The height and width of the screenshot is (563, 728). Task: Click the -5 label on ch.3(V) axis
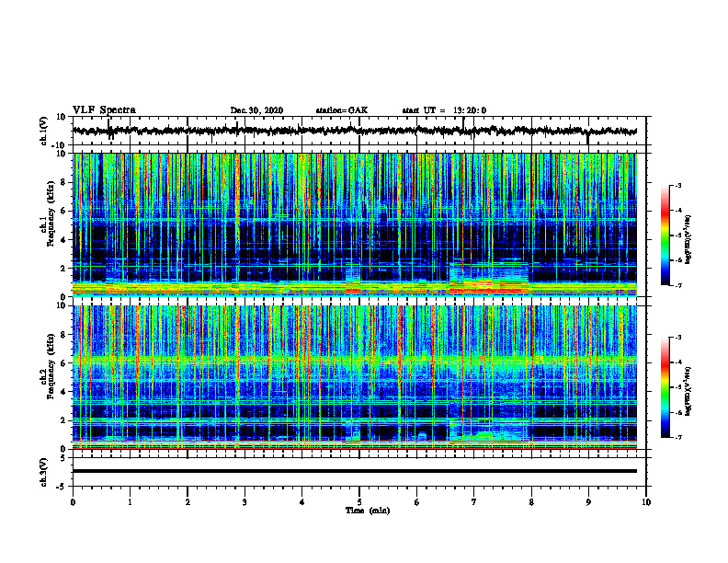(x=62, y=487)
